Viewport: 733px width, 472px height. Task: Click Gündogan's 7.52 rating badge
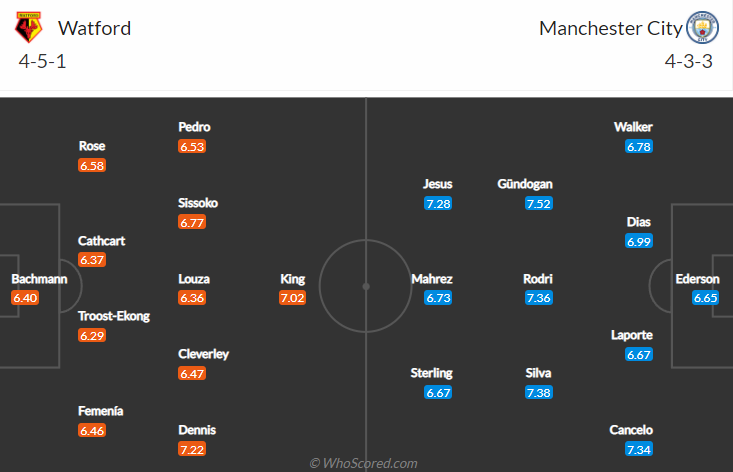[x=538, y=203]
